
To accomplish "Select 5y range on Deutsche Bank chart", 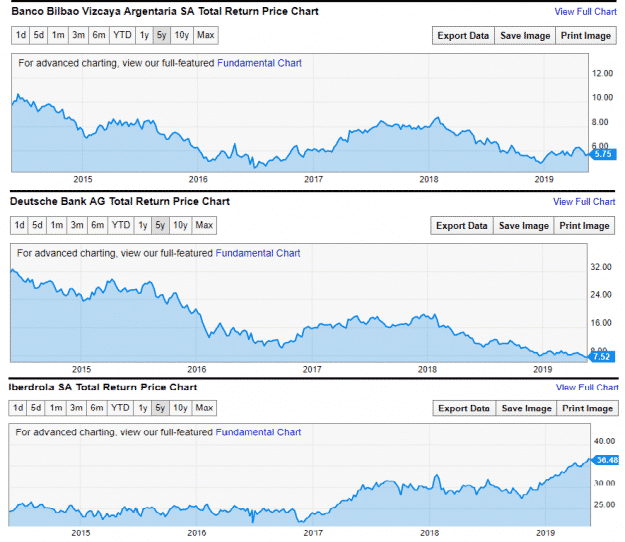I will pos(160,226).
